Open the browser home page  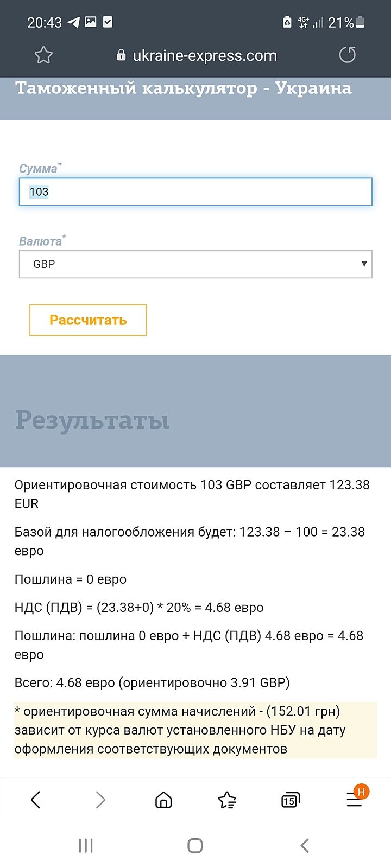coord(163,800)
